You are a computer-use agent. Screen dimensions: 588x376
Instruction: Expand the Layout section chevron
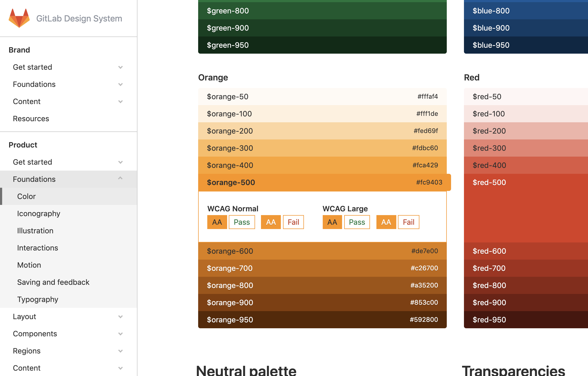coord(121,317)
